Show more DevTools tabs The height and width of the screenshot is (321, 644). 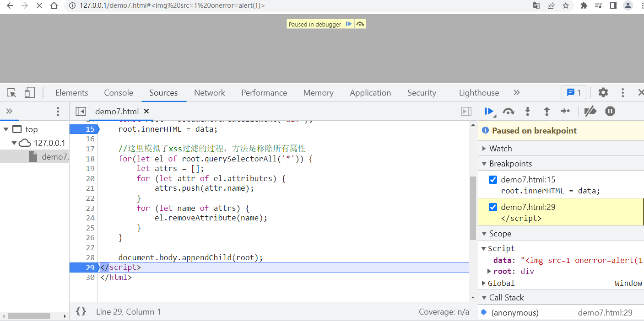click(x=517, y=93)
